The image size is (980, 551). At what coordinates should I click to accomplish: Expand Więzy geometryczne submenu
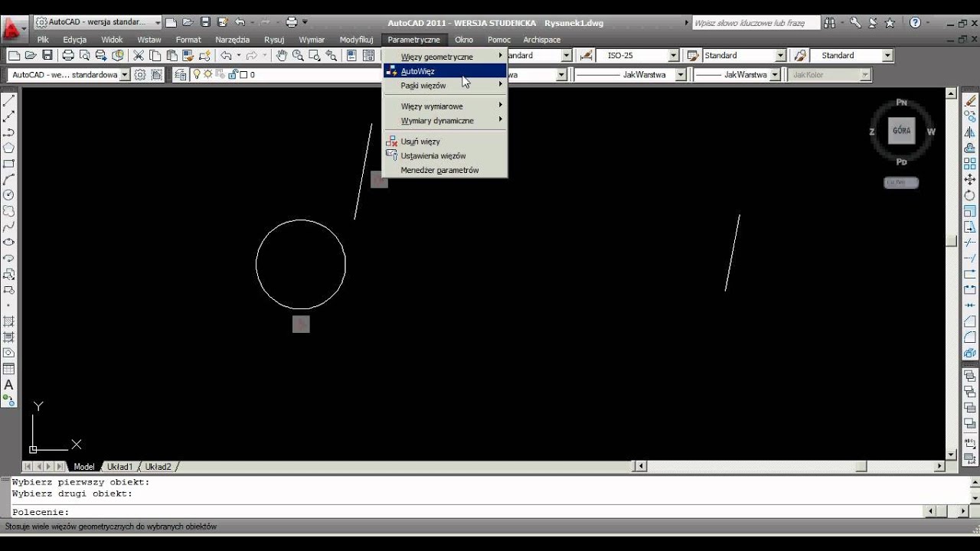[446, 57]
